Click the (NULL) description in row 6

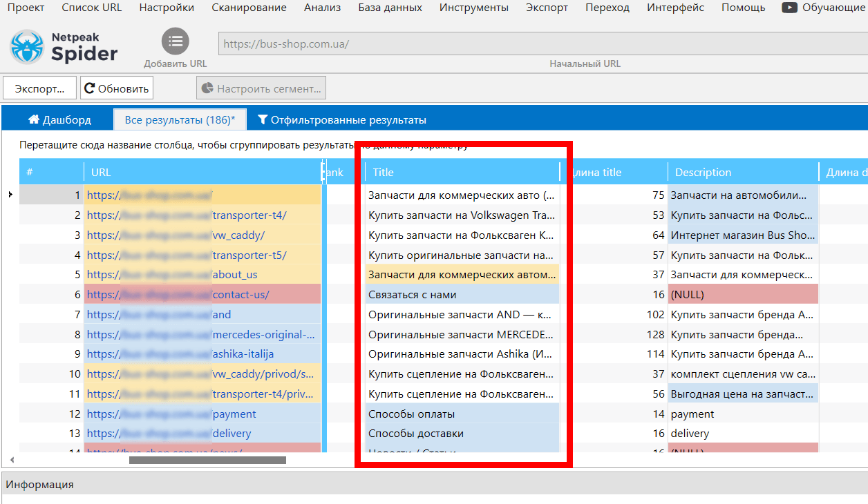pyautogui.click(x=743, y=294)
